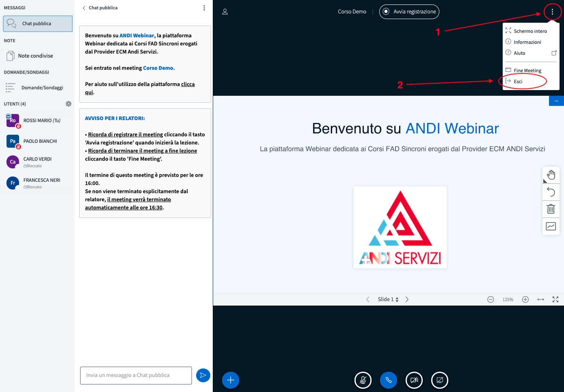Open the Slide 1 selector dropdown
Viewport: 564px width, 392px height.
[388, 299]
